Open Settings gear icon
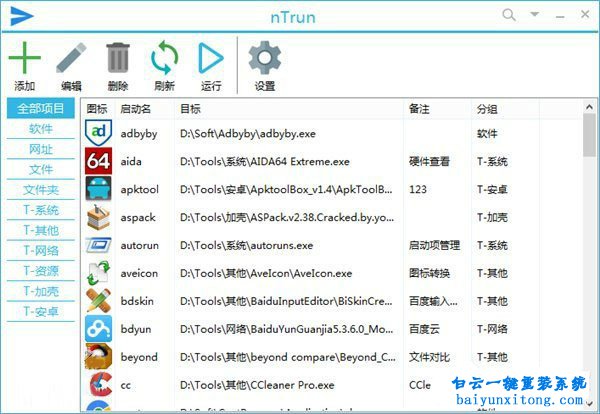 click(265, 58)
